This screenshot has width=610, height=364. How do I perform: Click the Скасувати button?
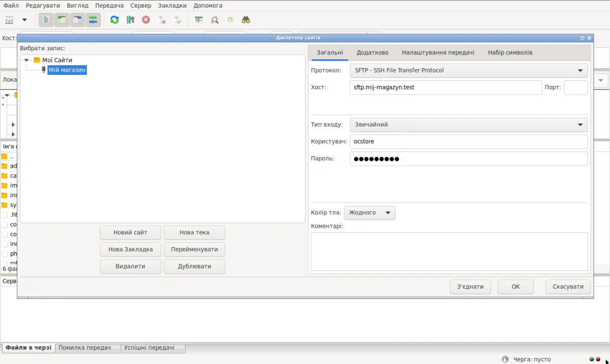568,287
